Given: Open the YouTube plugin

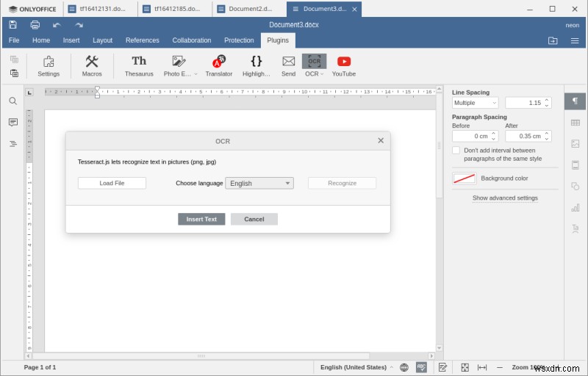Looking at the screenshot, I should 343,66.
